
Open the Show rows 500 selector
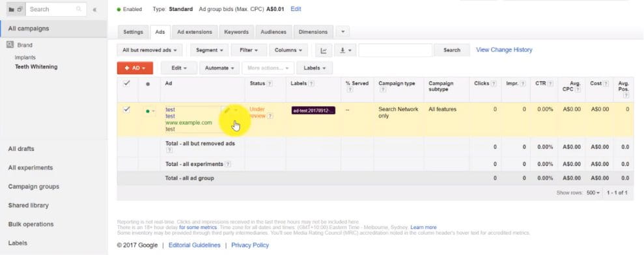click(593, 193)
